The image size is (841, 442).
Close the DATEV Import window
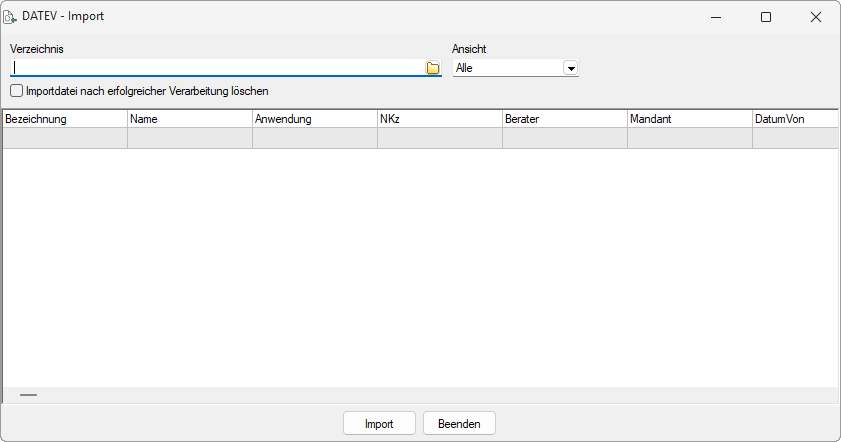[816, 17]
